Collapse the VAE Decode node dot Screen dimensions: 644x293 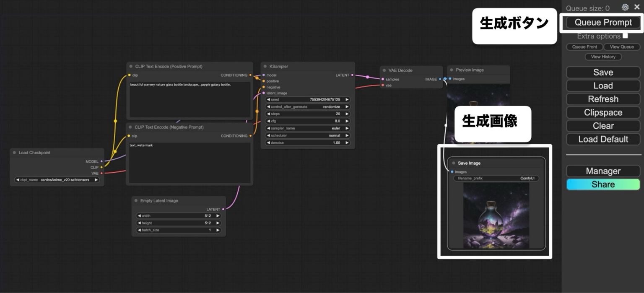pyautogui.click(x=384, y=70)
